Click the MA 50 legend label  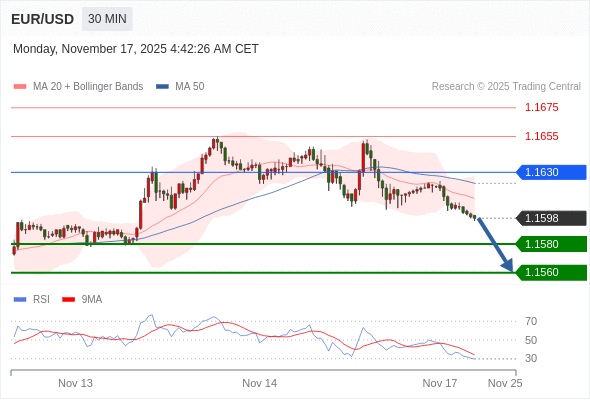pos(190,87)
